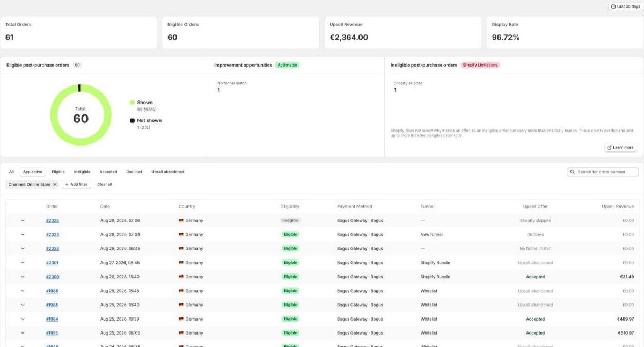Expand order #1985 row
This screenshot has height=347, width=644.
pos(23,305)
